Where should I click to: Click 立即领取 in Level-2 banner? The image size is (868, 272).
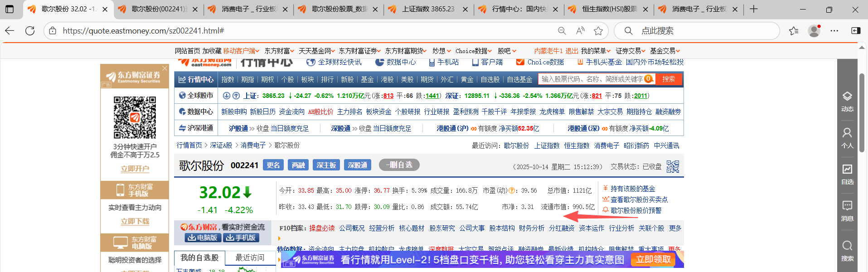(653, 259)
